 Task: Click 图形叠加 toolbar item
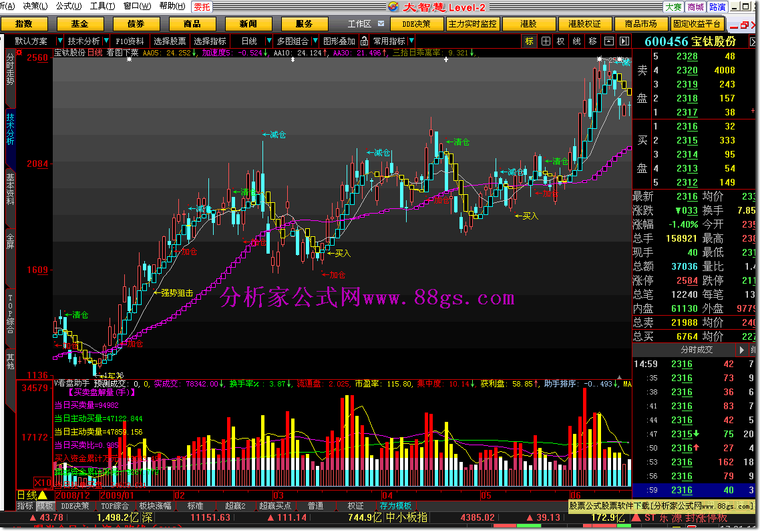coord(339,41)
